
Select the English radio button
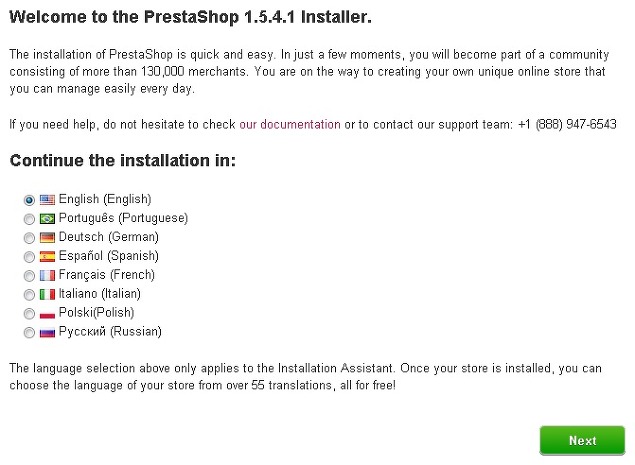(29, 200)
